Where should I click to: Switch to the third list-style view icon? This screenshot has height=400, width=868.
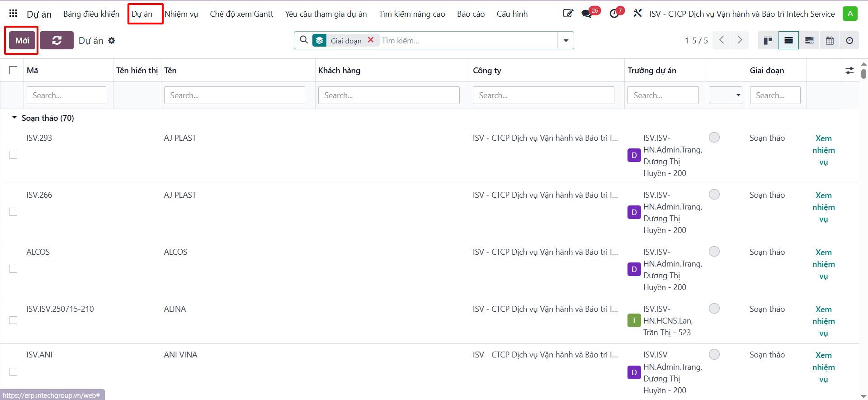tap(809, 40)
